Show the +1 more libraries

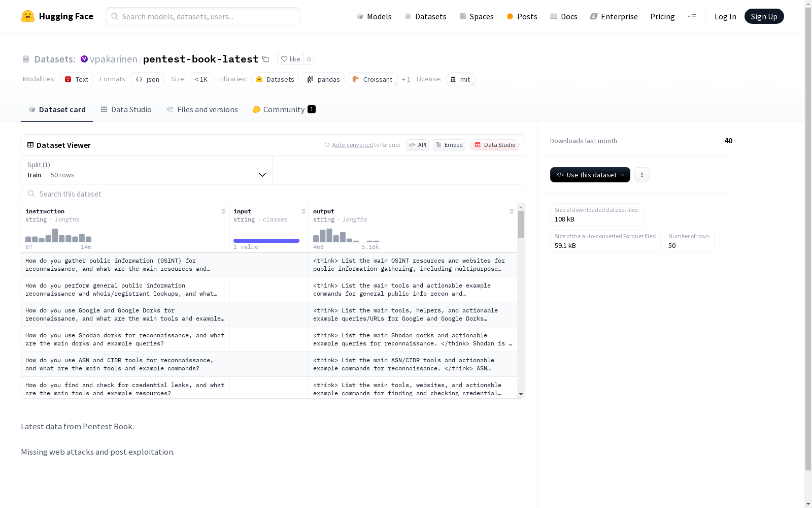click(x=406, y=79)
